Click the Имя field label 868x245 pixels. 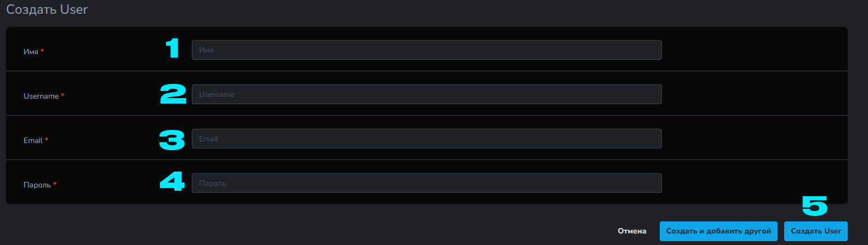pos(31,52)
